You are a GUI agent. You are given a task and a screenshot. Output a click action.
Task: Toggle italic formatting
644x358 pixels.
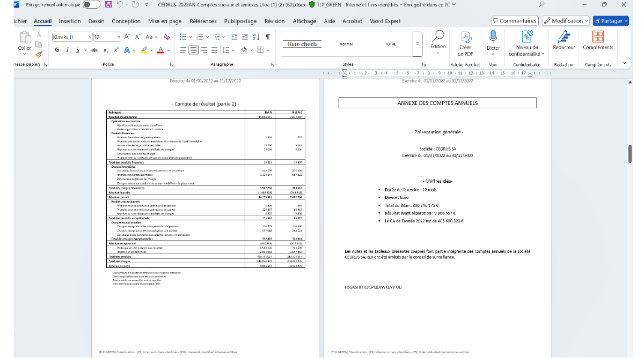pos(67,50)
